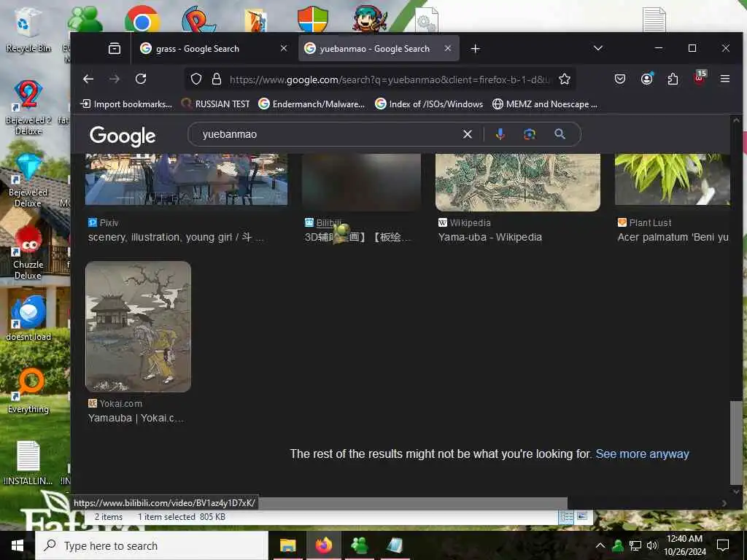Open the Yama-uba - Wikipedia result

(x=489, y=237)
